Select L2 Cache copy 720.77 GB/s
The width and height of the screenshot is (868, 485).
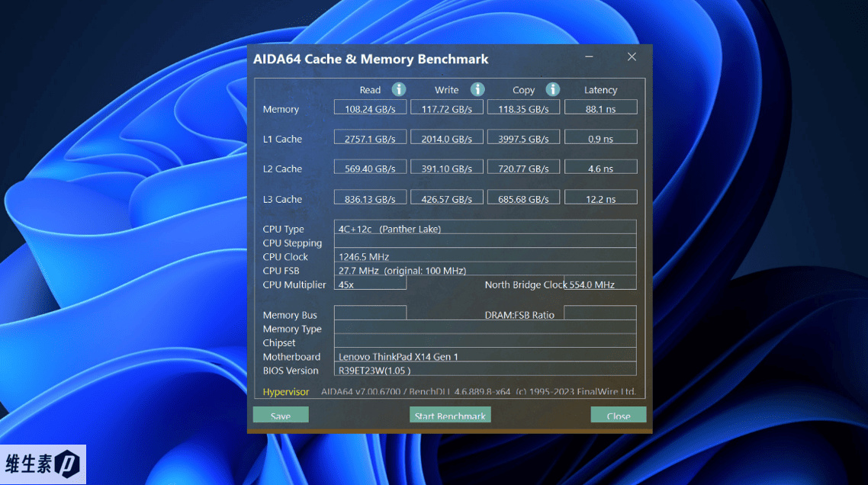coord(524,167)
